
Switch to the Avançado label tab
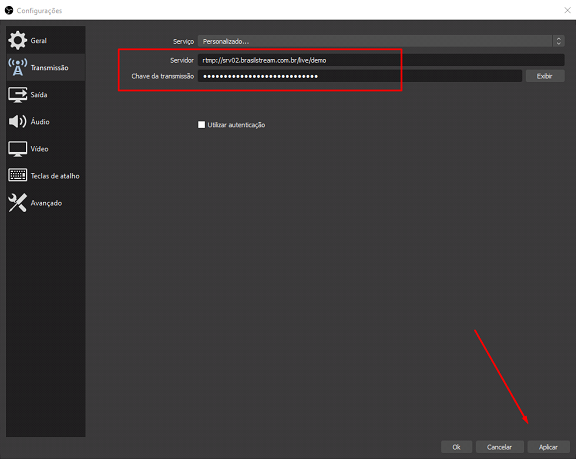coord(46,203)
